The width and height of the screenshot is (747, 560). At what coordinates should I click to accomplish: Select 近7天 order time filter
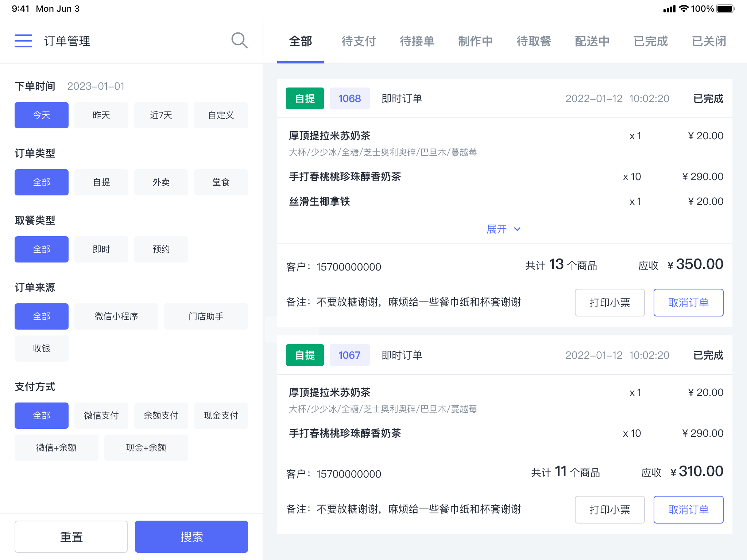coord(161,115)
